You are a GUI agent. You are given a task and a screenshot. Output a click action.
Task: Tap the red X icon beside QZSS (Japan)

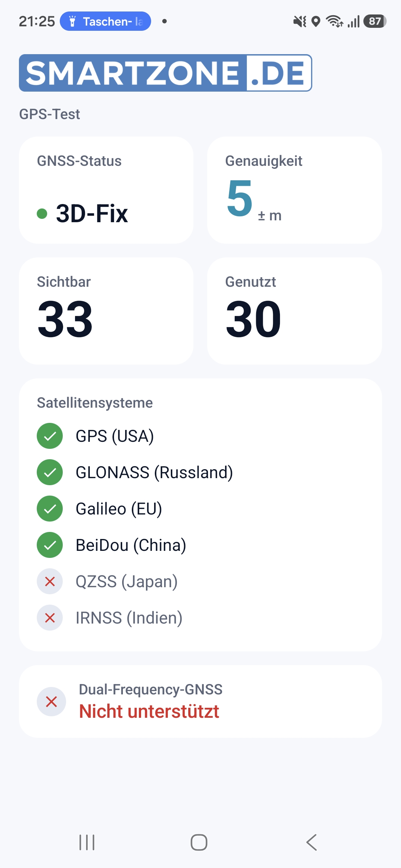(50, 581)
